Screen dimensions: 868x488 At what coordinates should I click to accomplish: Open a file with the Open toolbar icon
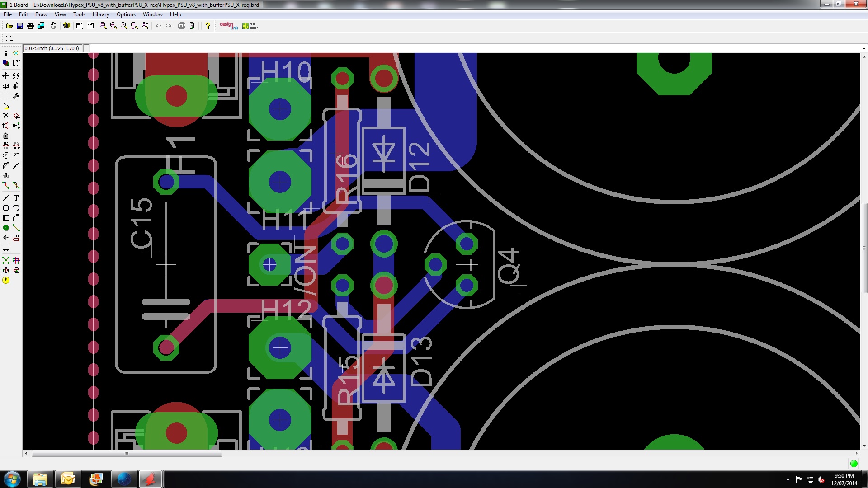(9, 26)
